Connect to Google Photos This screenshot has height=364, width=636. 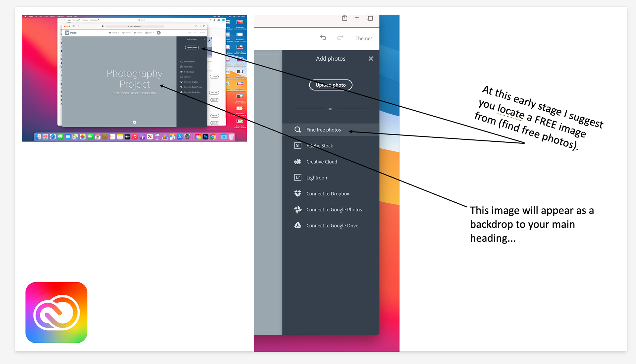[x=334, y=210]
